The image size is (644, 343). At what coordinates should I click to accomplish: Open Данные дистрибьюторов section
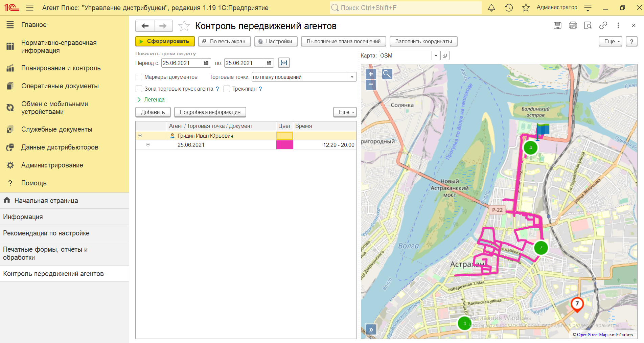click(x=64, y=147)
